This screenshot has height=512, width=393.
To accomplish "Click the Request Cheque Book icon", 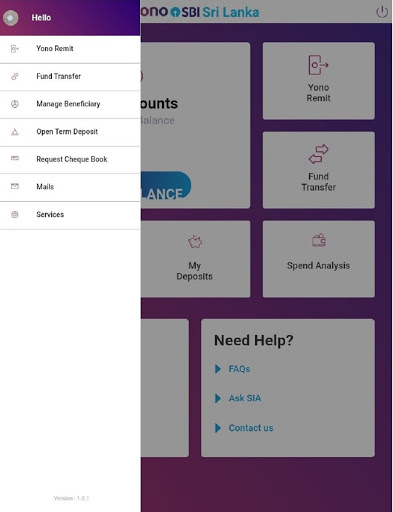I will coord(15,158).
